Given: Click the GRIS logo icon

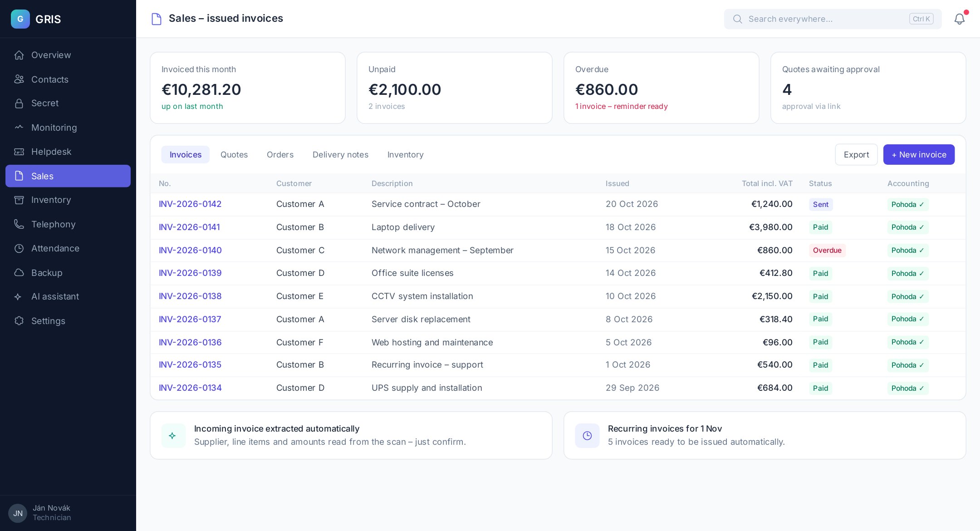Looking at the screenshot, I should point(20,19).
